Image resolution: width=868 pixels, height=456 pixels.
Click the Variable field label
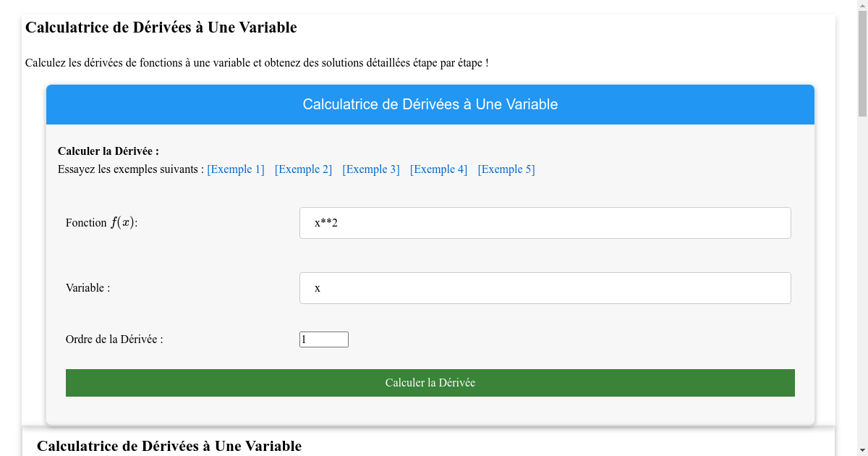(x=87, y=287)
